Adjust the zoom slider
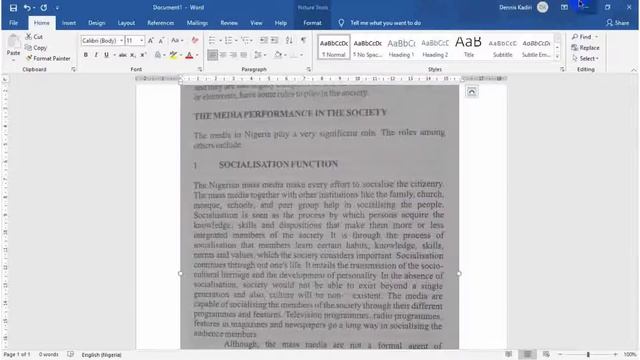 pos(588,354)
